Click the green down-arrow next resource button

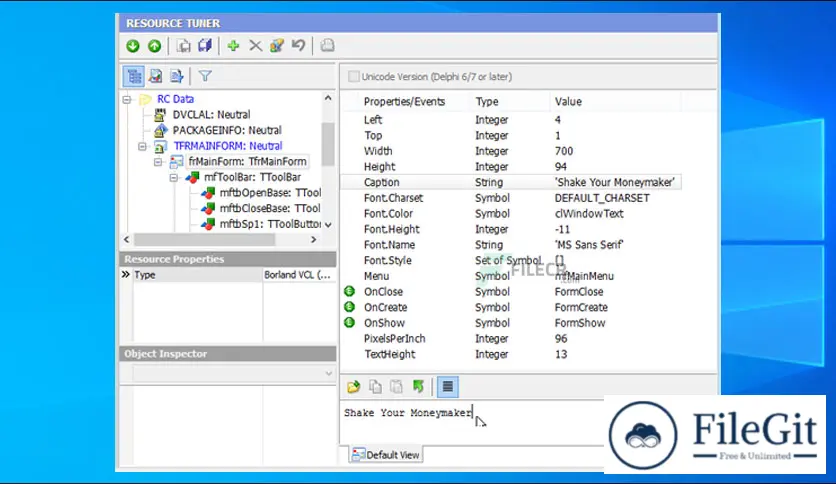(x=133, y=46)
